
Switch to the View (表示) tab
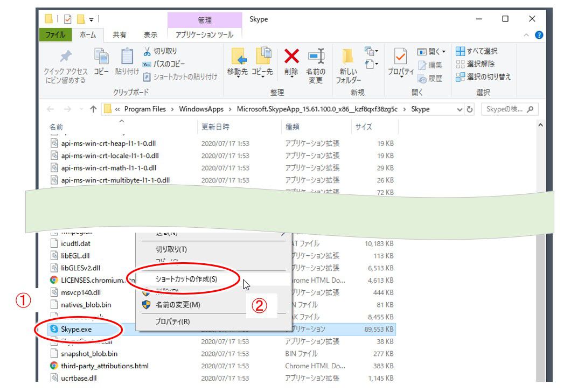click(150, 34)
